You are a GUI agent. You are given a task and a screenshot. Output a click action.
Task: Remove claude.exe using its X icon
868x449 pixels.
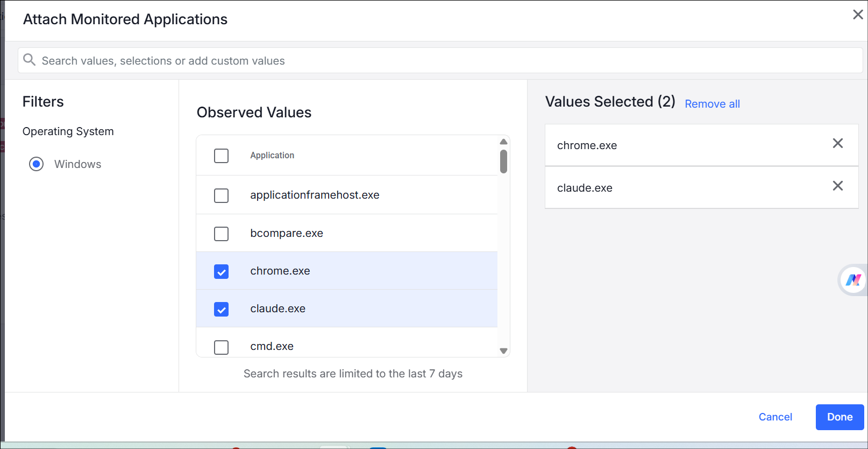(x=837, y=186)
